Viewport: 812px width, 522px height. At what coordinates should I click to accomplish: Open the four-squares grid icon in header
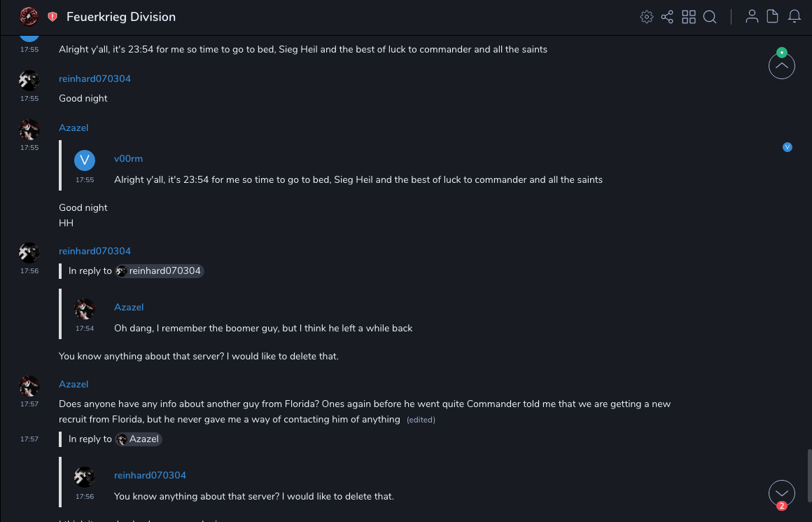tap(689, 17)
